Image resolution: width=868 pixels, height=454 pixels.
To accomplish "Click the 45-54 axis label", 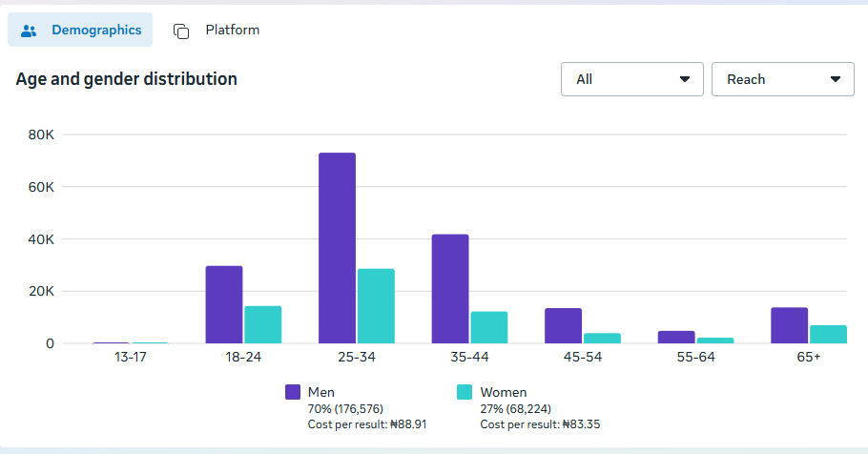I will pos(583,357).
